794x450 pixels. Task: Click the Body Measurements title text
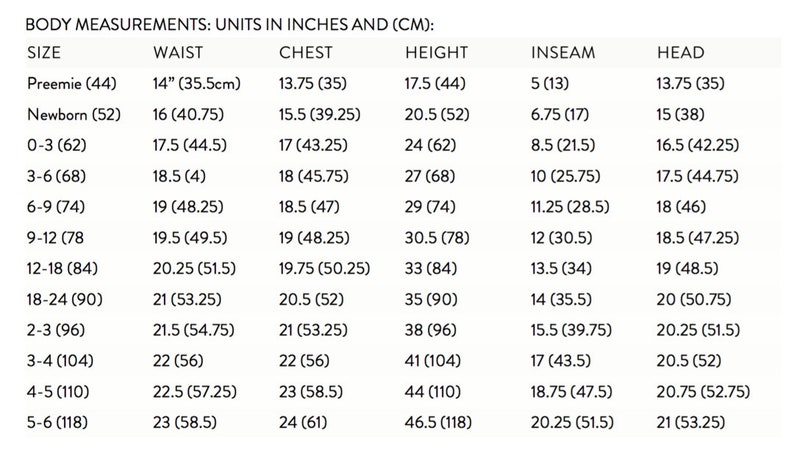click(x=229, y=24)
